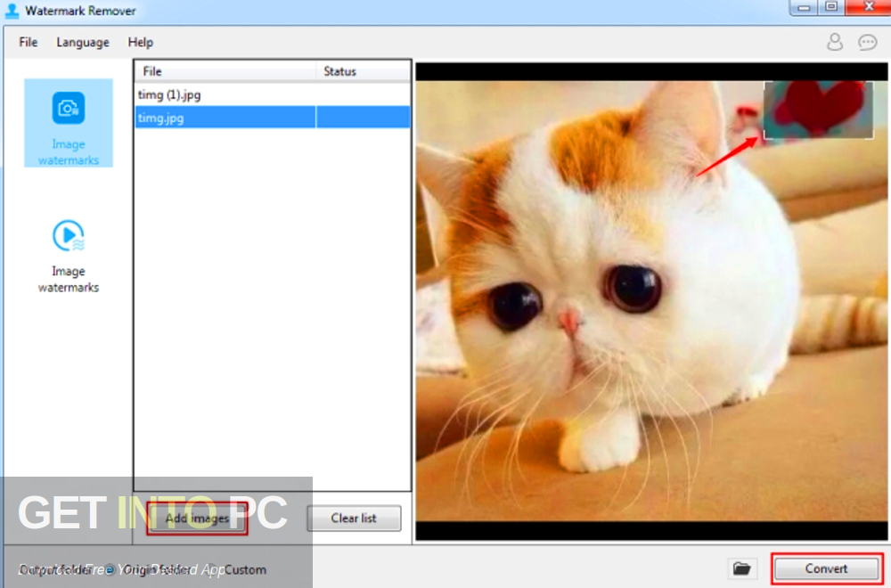Select the watermarks mode with play icon

69,256
